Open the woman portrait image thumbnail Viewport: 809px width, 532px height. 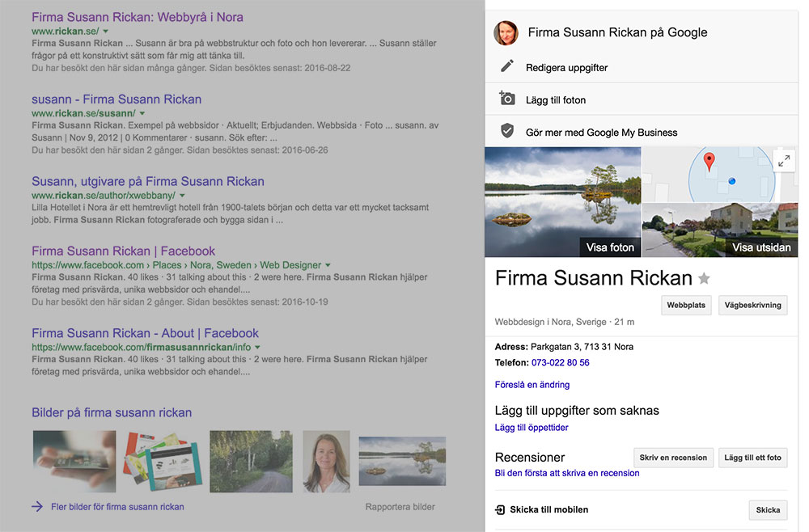pos(326,462)
